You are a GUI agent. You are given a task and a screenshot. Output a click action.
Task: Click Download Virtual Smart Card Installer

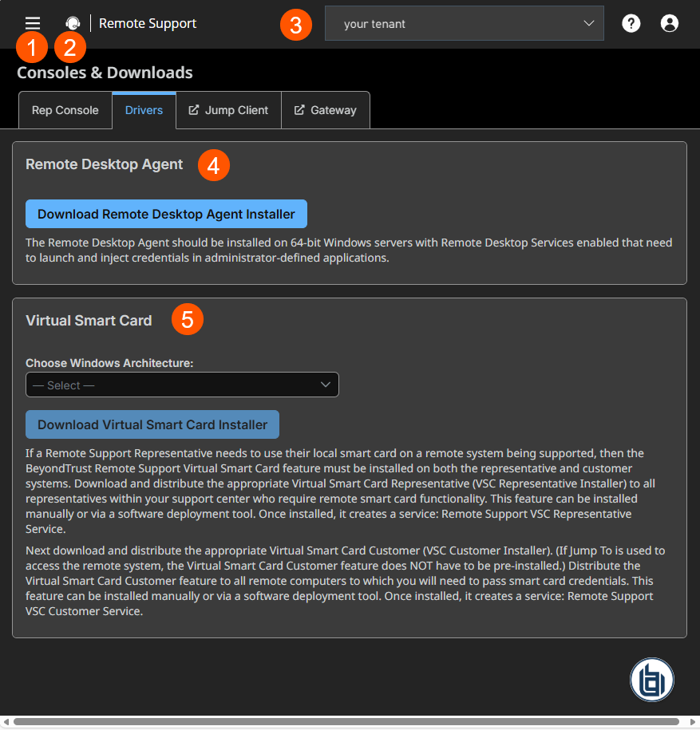coord(152,424)
